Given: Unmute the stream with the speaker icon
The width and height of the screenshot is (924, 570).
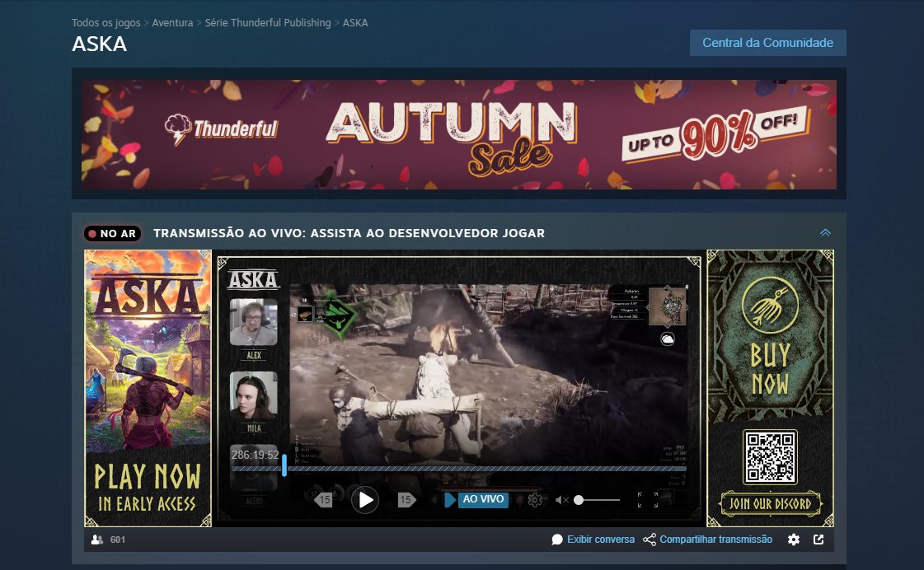Looking at the screenshot, I should [561, 500].
